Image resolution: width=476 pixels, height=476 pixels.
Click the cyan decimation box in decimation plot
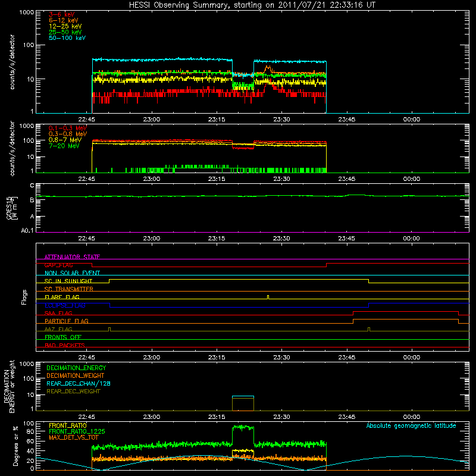click(243, 403)
